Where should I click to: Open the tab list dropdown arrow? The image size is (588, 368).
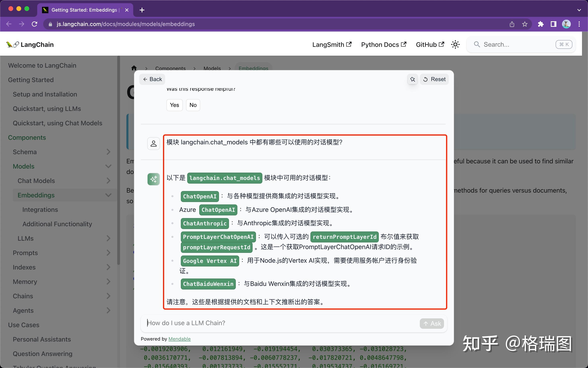pos(579,10)
